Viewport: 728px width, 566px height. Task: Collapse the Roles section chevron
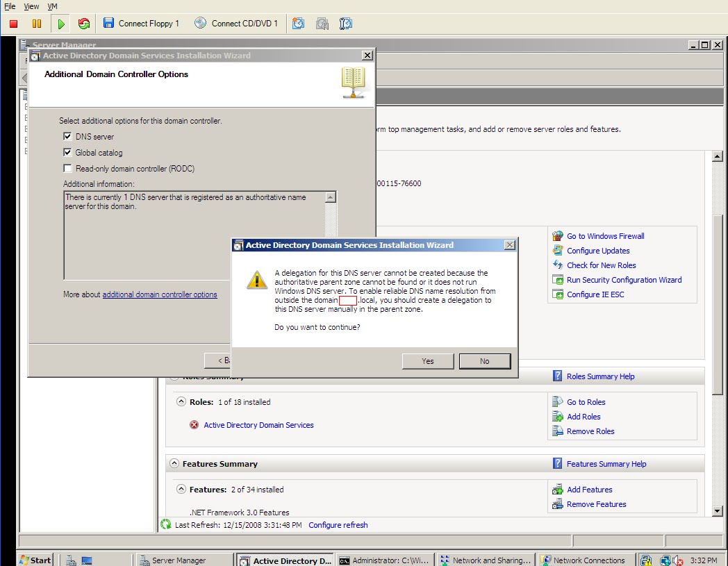point(181,401)
